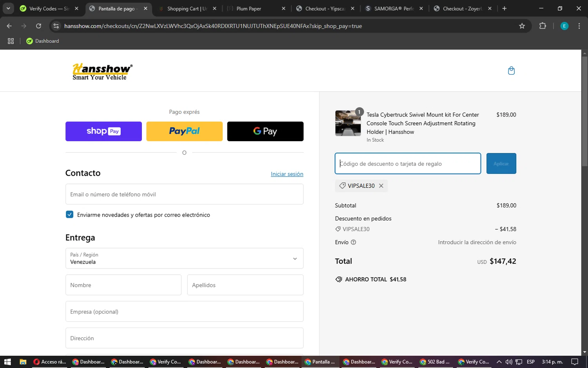Image resolution: width=588 pixels, height=368 pixels.
Task: Click the Hansshow logo
Action: coord(102,72)
